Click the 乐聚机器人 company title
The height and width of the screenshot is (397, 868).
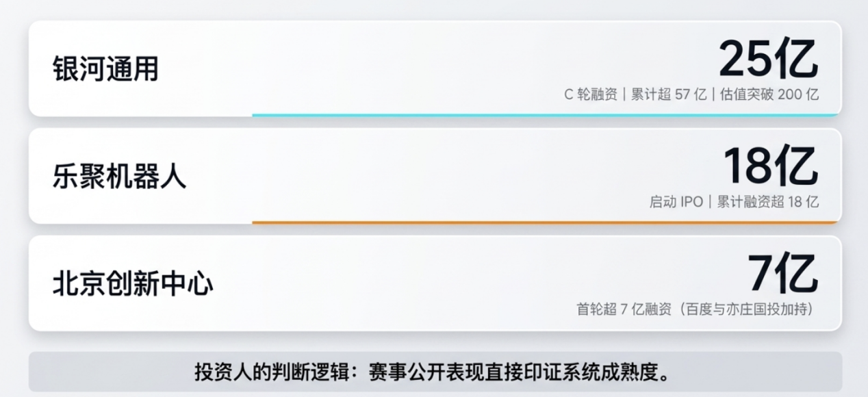pyautogui.click(x=119, y=177)
